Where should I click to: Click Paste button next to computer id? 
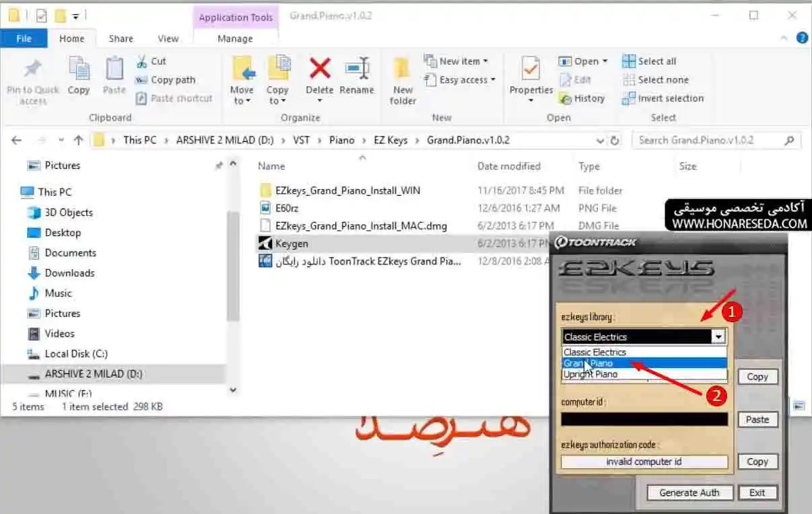coord(757,419)
